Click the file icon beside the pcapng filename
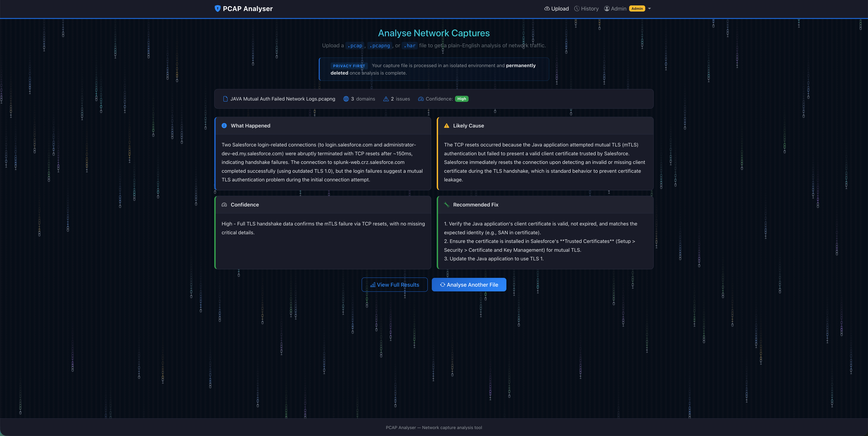The width and height of the screenshot is (868, 436). tap(225, 99)
